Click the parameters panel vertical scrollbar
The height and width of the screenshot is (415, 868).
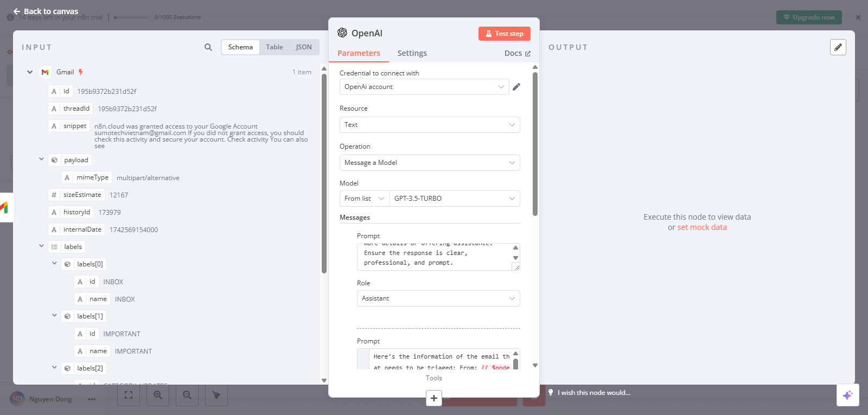535,144
